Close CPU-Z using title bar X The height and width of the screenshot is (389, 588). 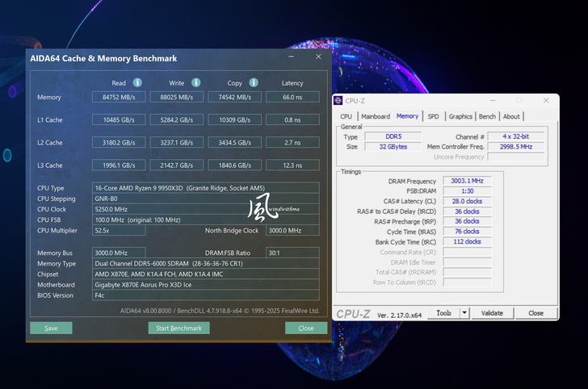click(x=545, y=101)
